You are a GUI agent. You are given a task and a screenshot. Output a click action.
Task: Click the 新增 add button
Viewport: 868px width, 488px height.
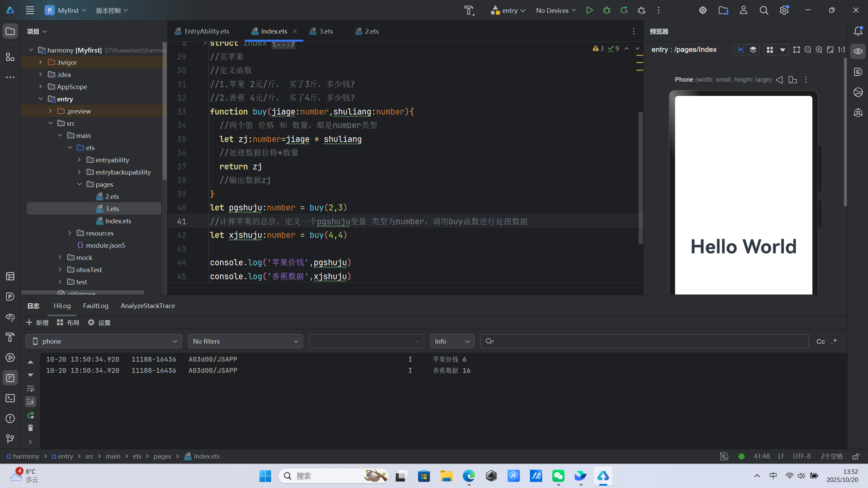point(37,323)
